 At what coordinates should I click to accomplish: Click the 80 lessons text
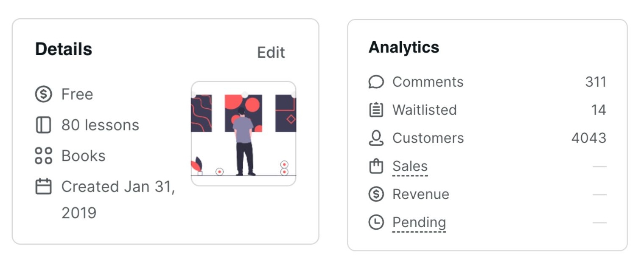[x=100, y=125]
